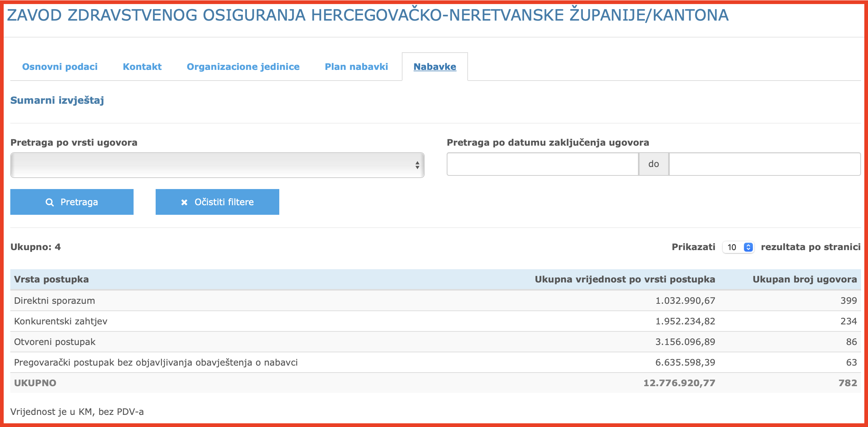Open the results per page dropdown showing 10
Screen dimensions: 868x427
click(x=738, y=247)
